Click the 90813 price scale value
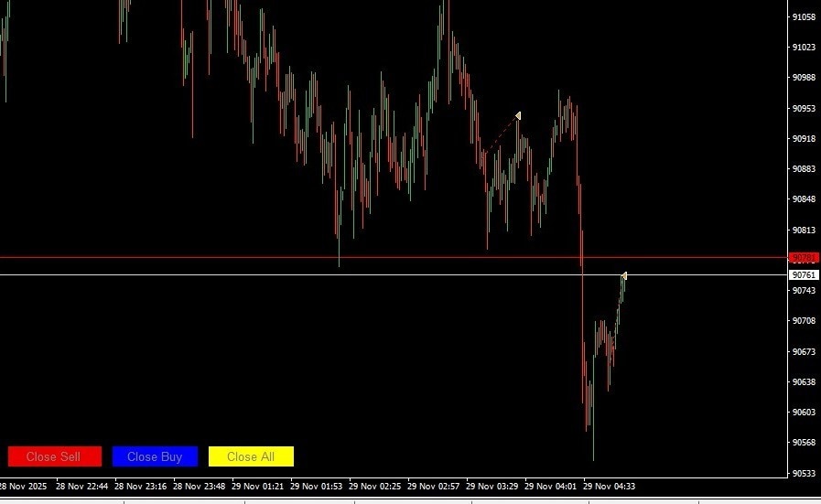This screenshot has width=821, height=504. click(804, 230)
